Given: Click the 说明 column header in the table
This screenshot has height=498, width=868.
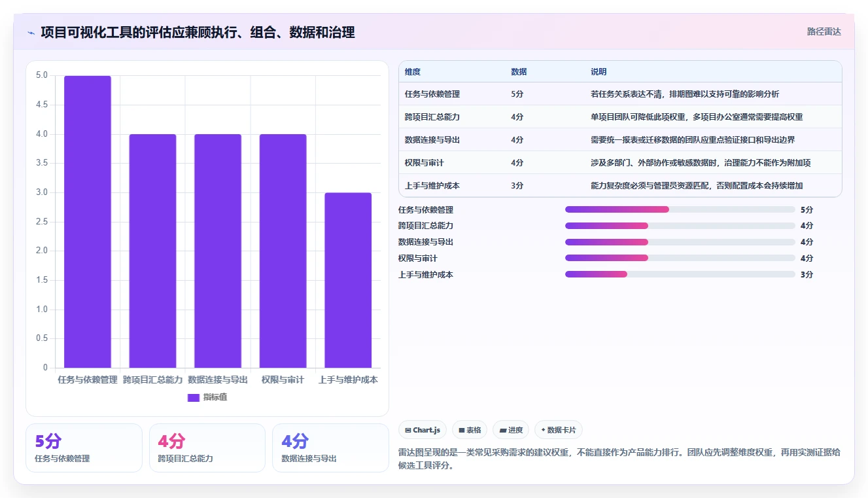Looking at the screenshot, I should [599, 71].
